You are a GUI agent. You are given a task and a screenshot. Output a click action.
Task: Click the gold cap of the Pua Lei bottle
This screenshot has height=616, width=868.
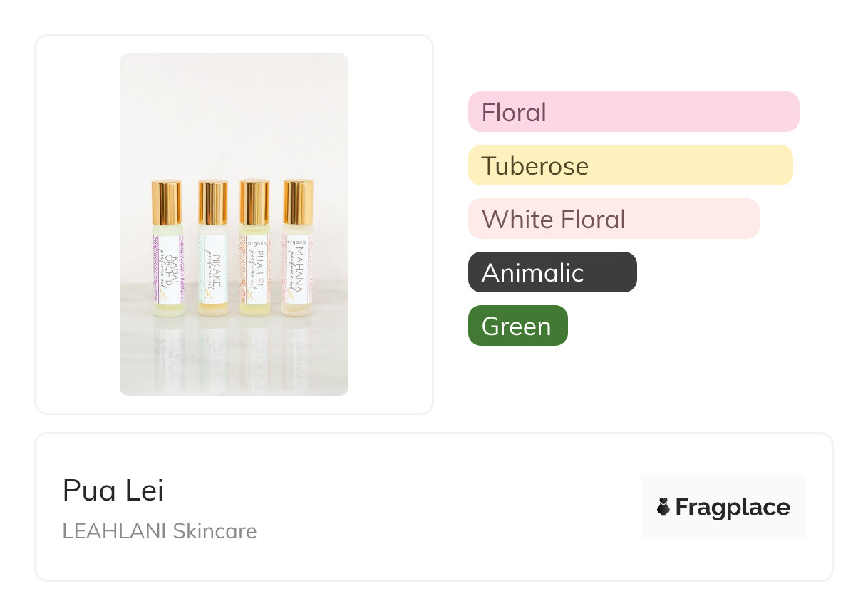point(254,202)
